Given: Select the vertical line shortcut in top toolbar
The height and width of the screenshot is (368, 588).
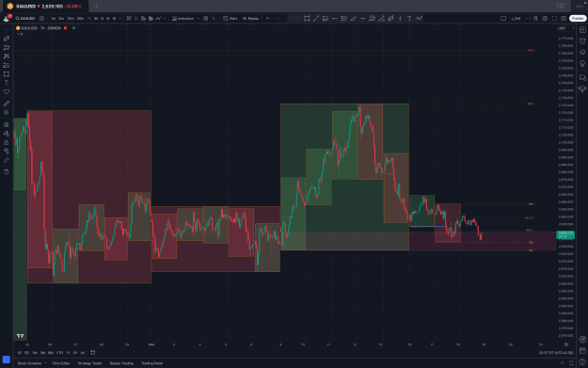Looking at the screenshot, I should point(400,19).
